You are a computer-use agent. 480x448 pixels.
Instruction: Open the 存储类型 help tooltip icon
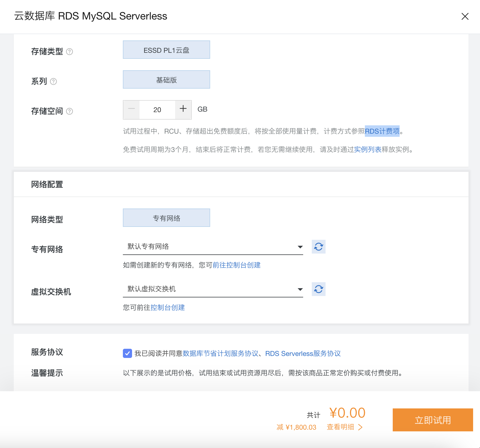70,52
